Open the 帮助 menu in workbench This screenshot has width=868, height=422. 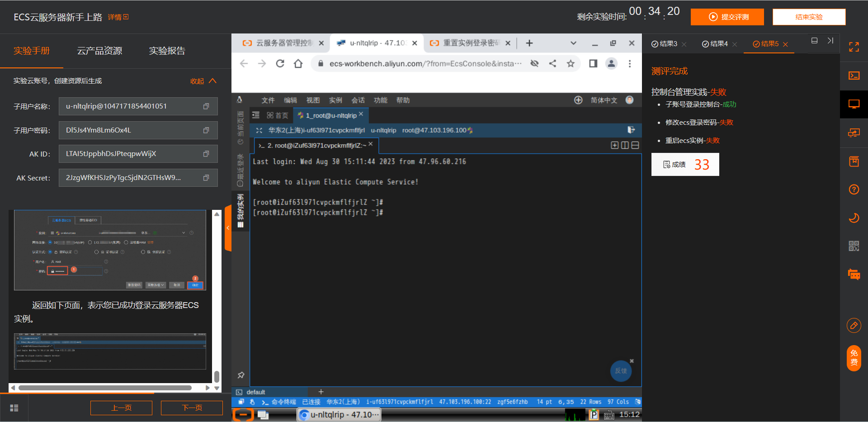pyautogui.click(x=403, y=100)
